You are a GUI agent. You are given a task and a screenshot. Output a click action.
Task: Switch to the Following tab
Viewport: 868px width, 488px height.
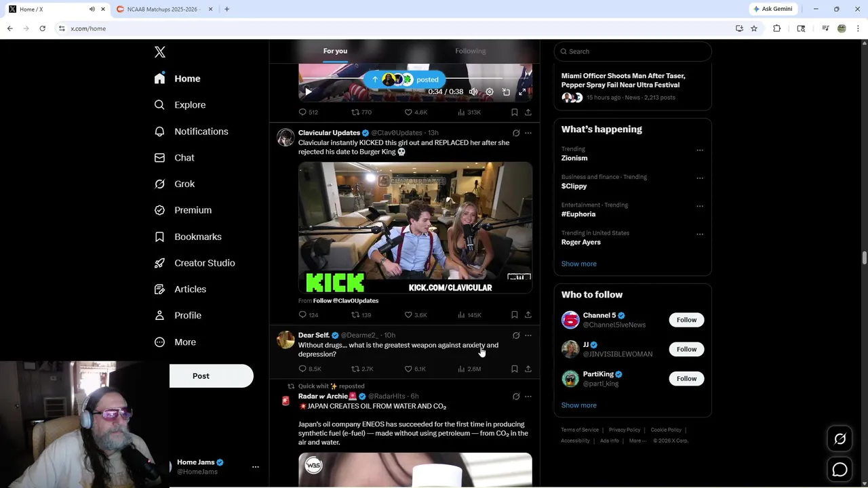(x=471, y=51)
